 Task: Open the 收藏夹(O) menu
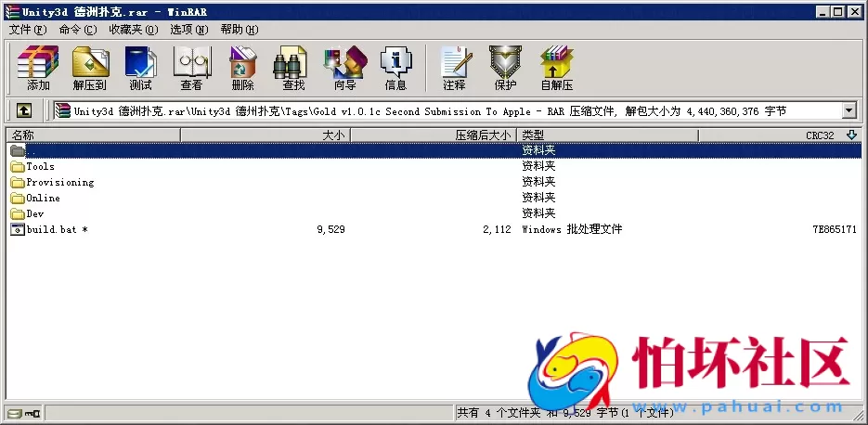point(134,30)
